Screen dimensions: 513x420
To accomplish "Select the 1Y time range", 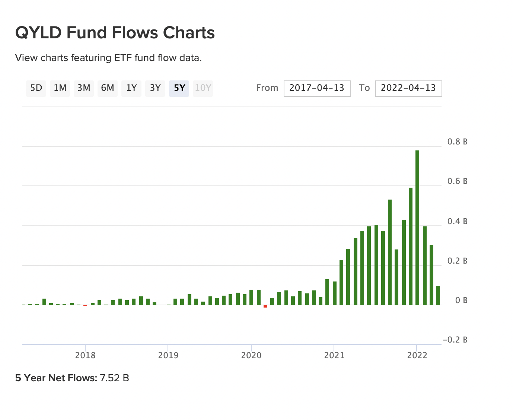I will pos(131,88).
